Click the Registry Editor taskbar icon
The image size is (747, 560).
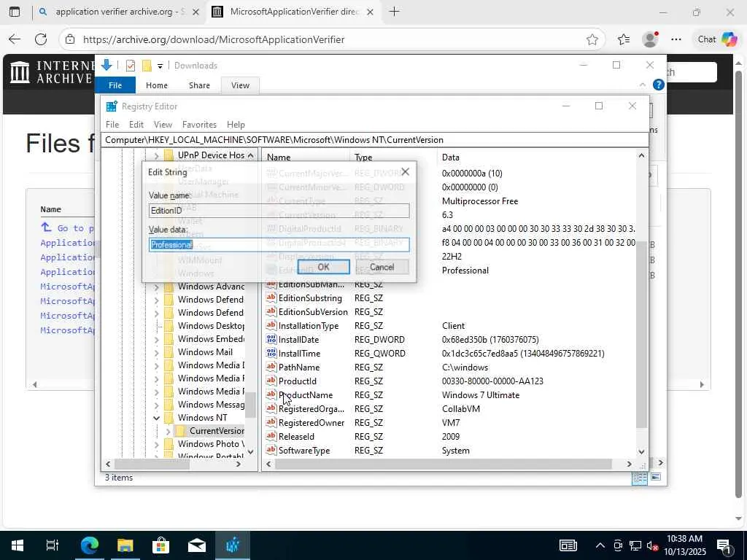point(233,545)
